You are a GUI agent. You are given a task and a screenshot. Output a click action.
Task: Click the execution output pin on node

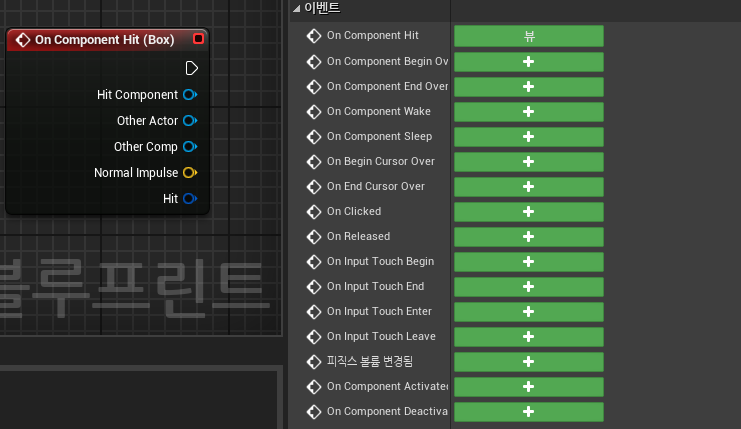191,69
